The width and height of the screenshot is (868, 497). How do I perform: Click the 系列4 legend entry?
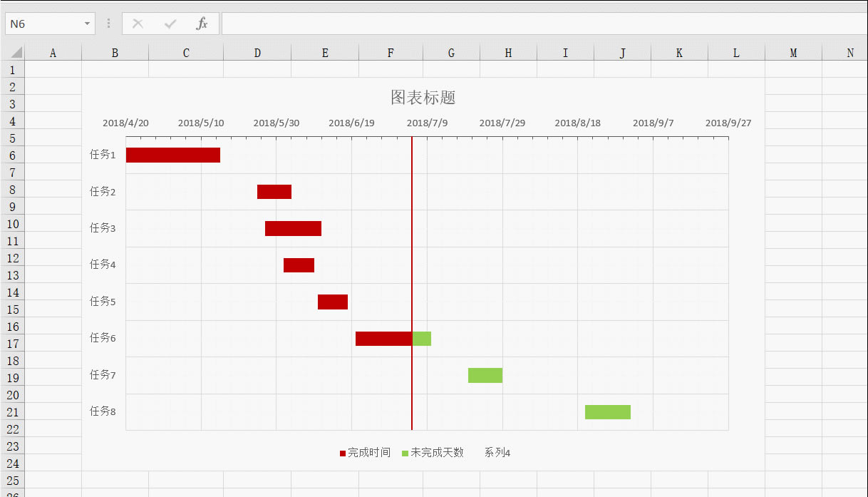(497, 453)
